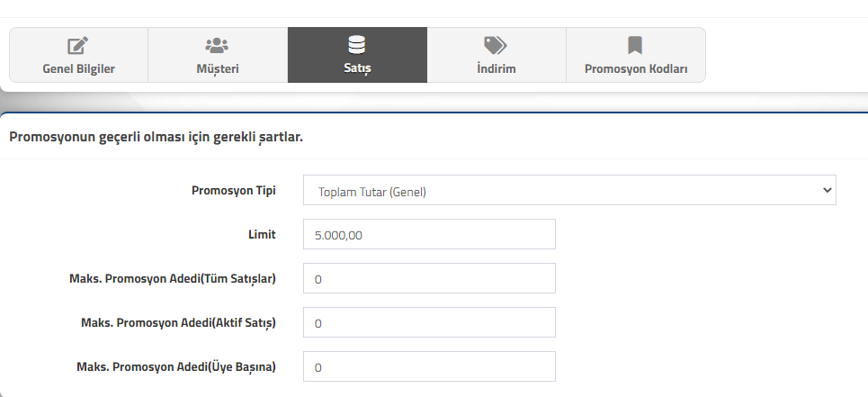Click the database stack icon above Satış
Viewport: 868px width, 397px height.
pyautogui.click(x=356, y=45)
